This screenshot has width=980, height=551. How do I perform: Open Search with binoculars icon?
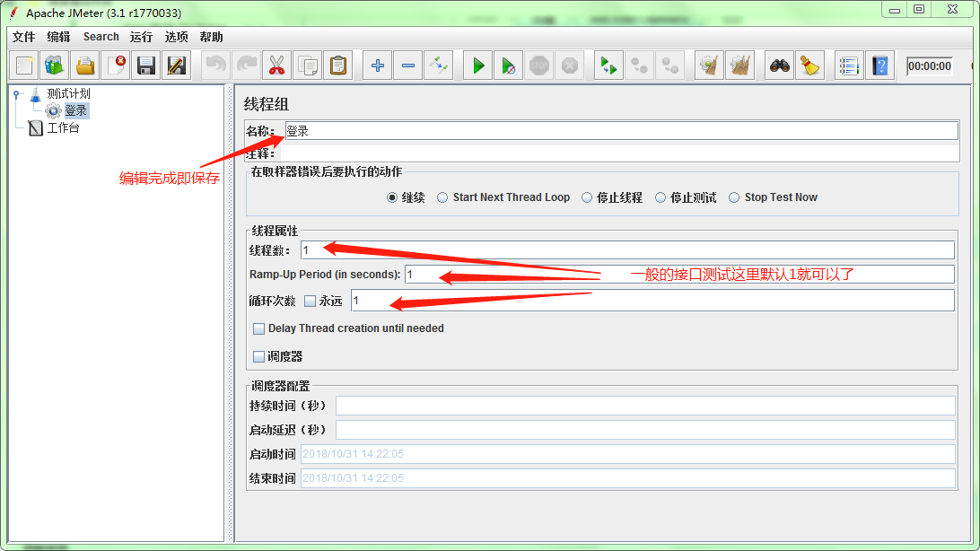point(779,66)
